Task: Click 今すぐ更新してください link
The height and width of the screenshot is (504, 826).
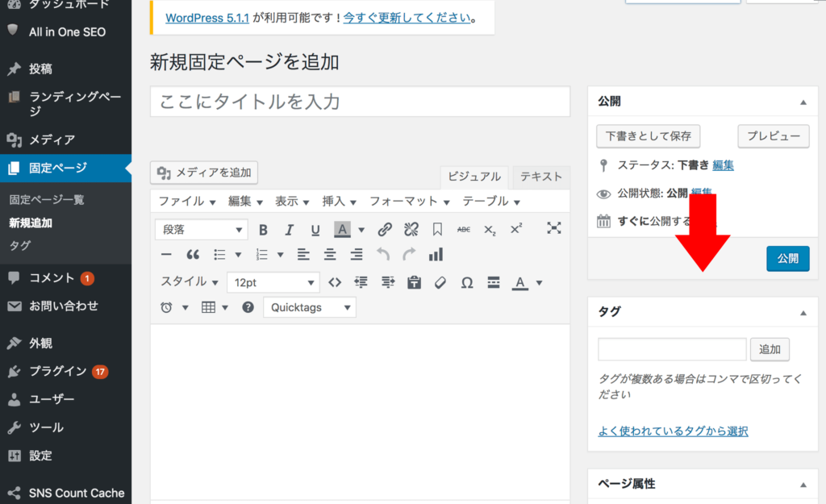Action: (407, 18)
